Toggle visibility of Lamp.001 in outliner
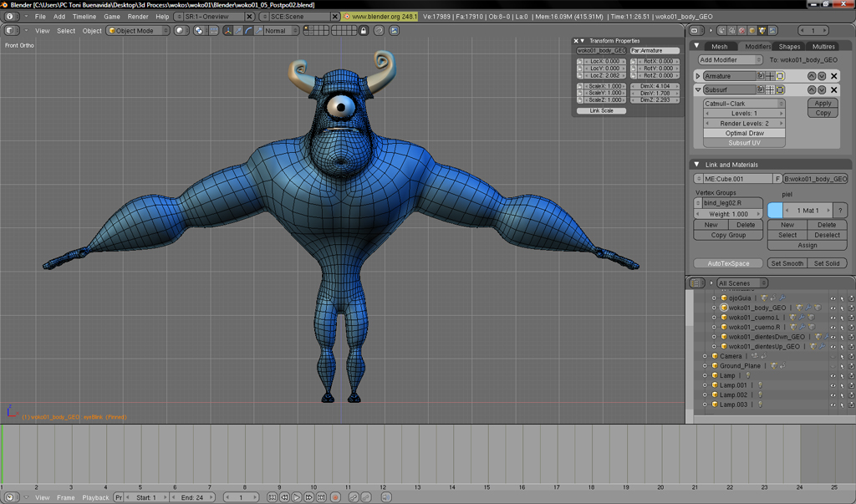 point(833,385)
